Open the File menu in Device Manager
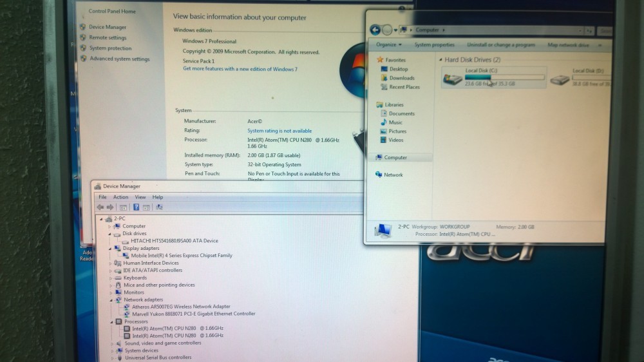644x362 pixels. coord(102,197)
